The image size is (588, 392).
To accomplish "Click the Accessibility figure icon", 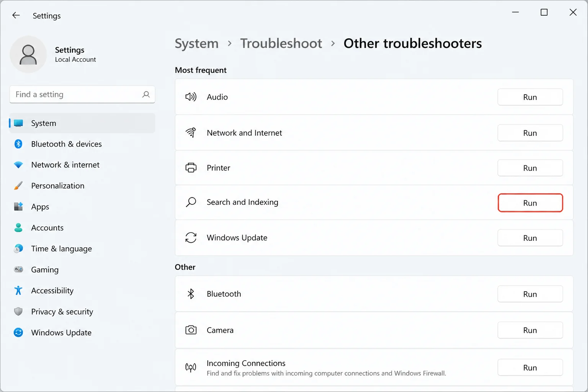I will pos(18,291).
